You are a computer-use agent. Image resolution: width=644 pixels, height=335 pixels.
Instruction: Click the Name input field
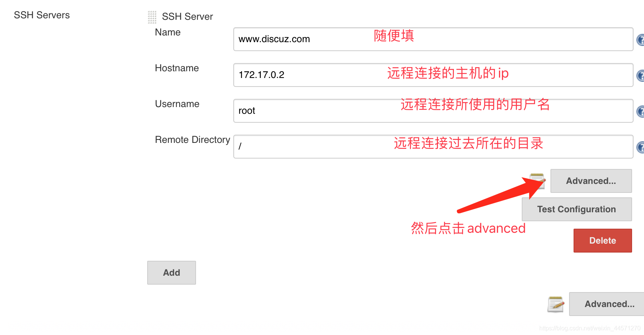coord(433,39)
